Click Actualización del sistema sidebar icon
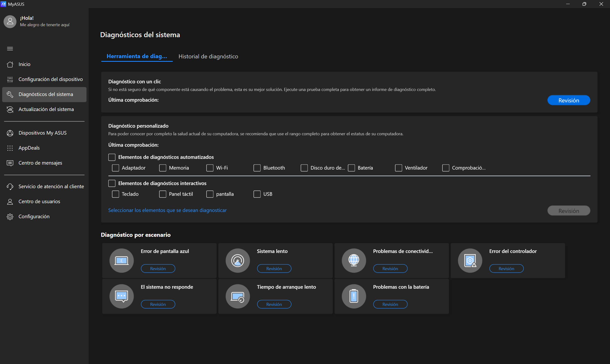 (10, 109)
